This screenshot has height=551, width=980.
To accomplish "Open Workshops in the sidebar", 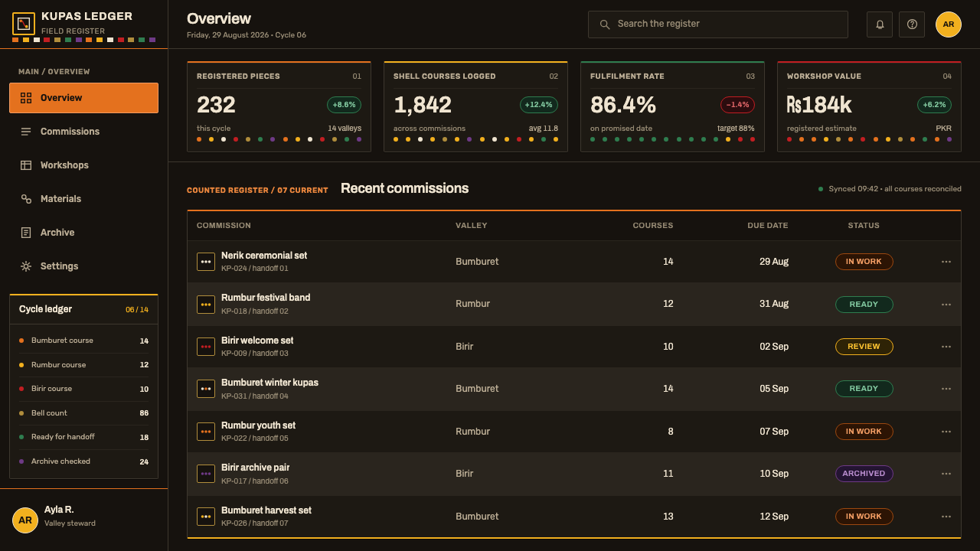I will pyautogui.click(x=84, y=165).
